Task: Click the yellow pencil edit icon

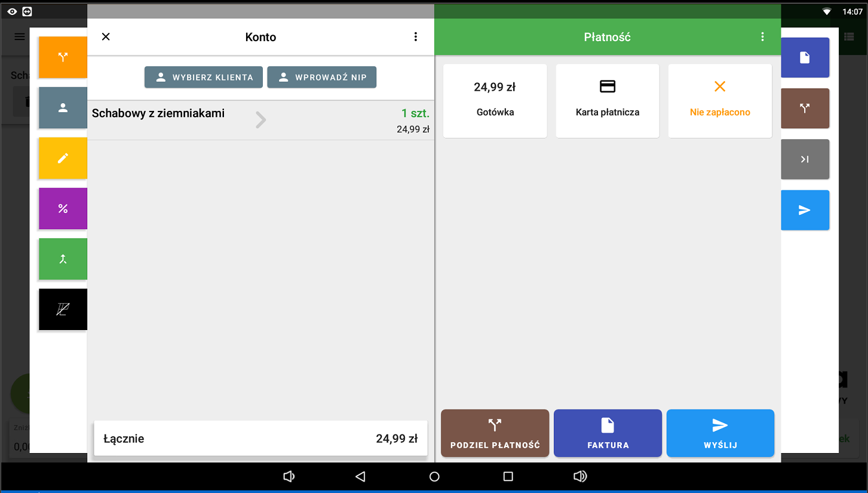Action: pyautogui.click(x=63, y=158)
